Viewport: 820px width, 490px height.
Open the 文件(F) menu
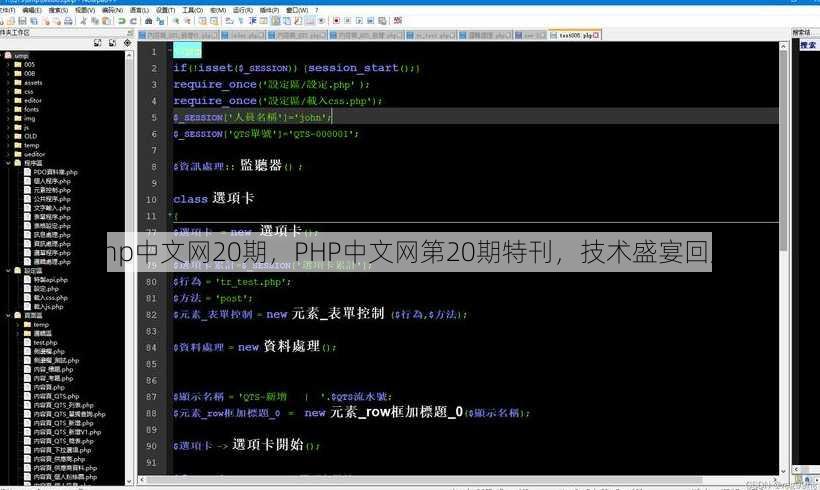[x=7, y=10]
